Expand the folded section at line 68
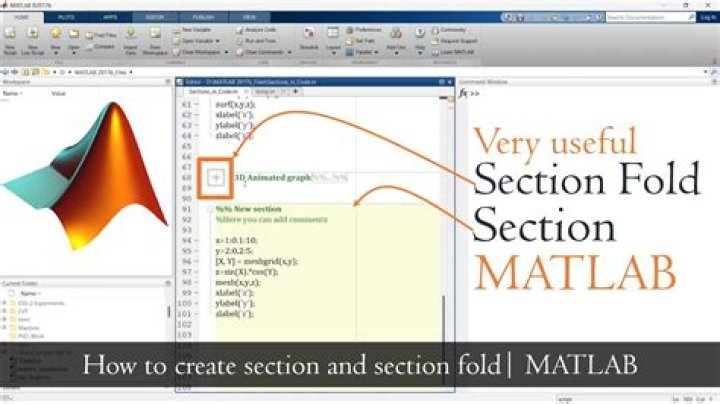720x404 pixels. (216, 178)
